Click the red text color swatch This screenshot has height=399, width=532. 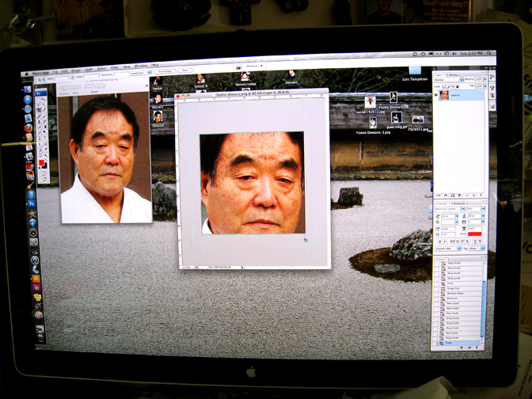tap(474, 234)
